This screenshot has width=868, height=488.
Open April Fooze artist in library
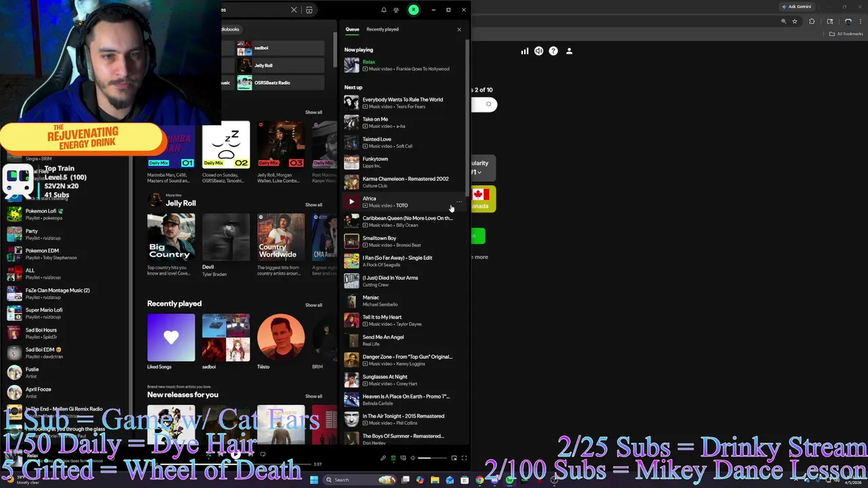pos(66,392)
